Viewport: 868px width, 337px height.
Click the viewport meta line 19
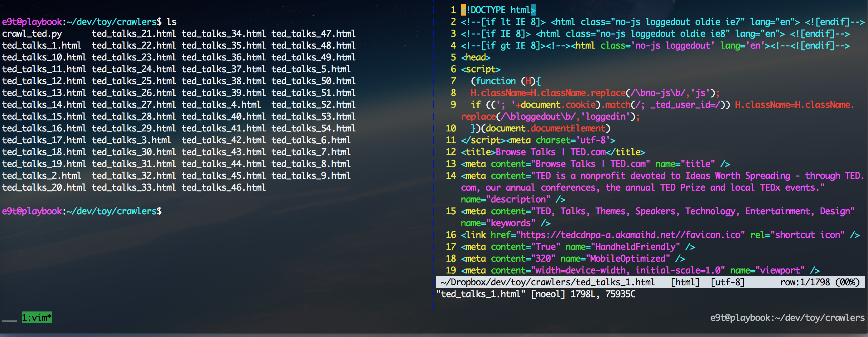(640, 270)
